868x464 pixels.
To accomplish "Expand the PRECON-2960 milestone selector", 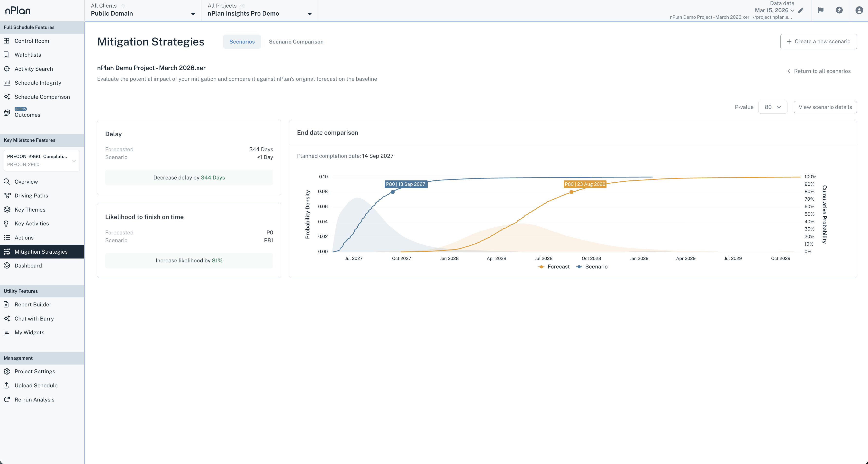I will [x=41, y=161].
